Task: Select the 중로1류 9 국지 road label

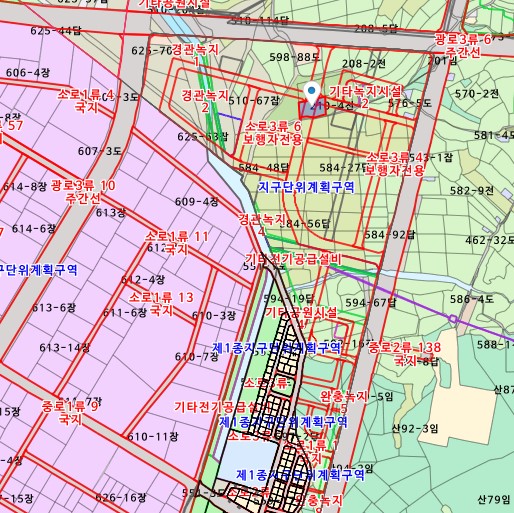Action: pos(70,413)
